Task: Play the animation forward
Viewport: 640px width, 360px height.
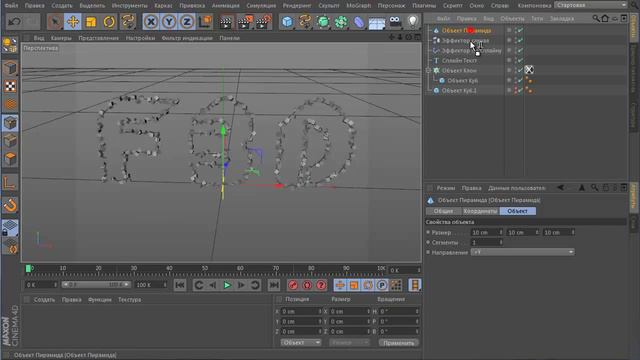Action: (227, 285)
